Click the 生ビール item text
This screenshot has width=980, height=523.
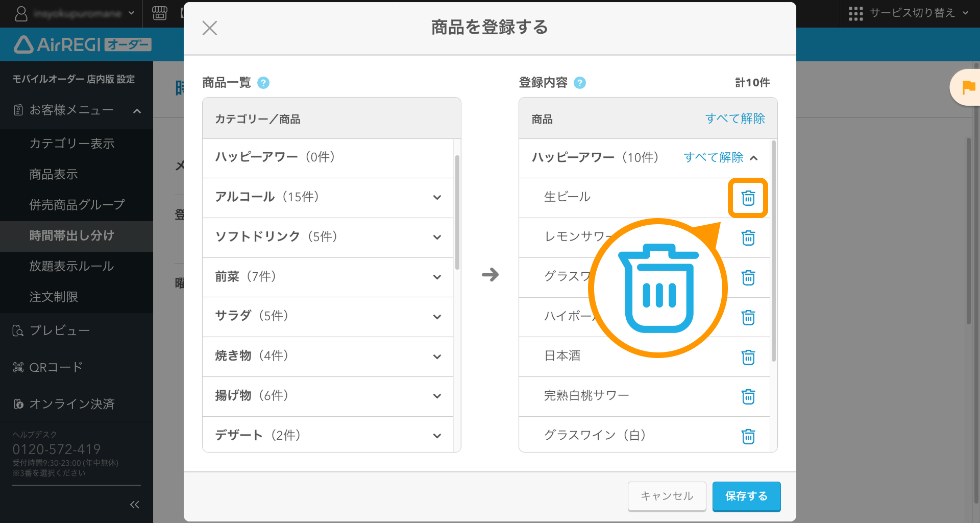coord(567,197)
